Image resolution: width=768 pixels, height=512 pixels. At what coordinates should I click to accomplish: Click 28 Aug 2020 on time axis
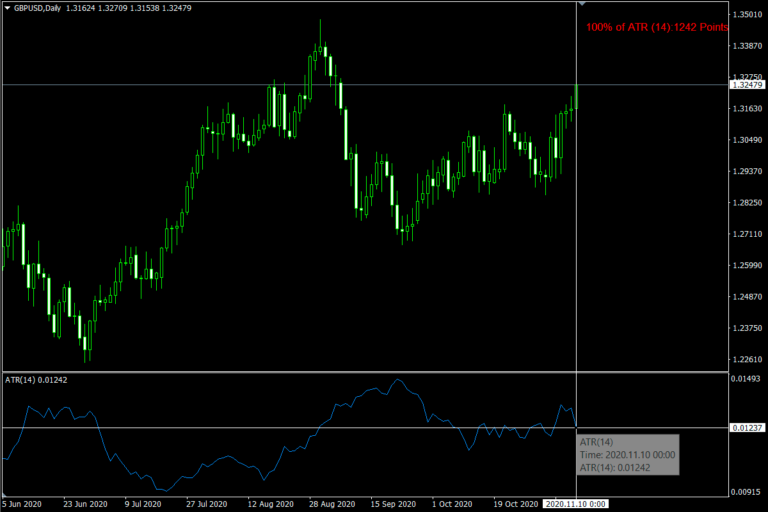[332, 504]
